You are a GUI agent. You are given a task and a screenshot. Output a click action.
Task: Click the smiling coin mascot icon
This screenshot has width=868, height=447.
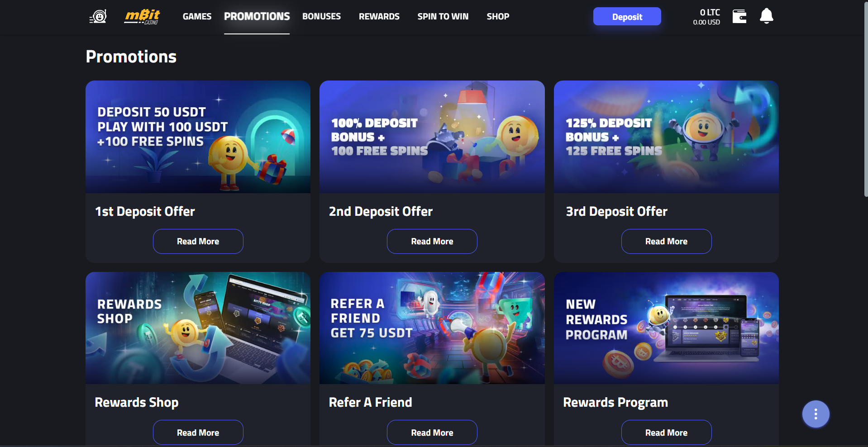[x=98, y=17]
